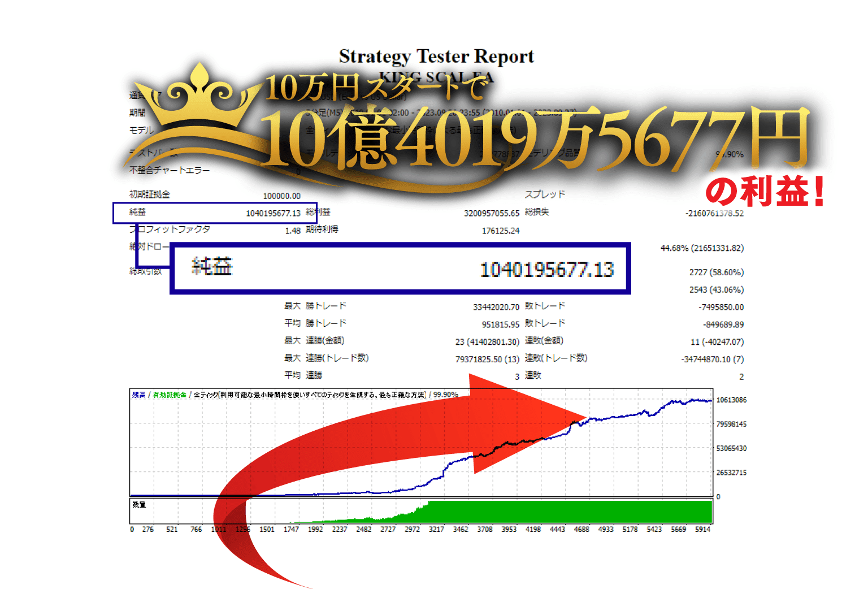The height and width of the screenshot is (589, 868).
Task: Click the 5914 x-axis label
Action: (702, 530)
